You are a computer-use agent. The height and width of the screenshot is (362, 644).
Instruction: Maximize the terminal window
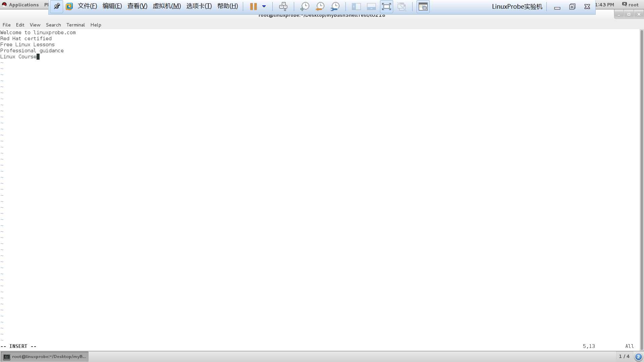[629, 14]
